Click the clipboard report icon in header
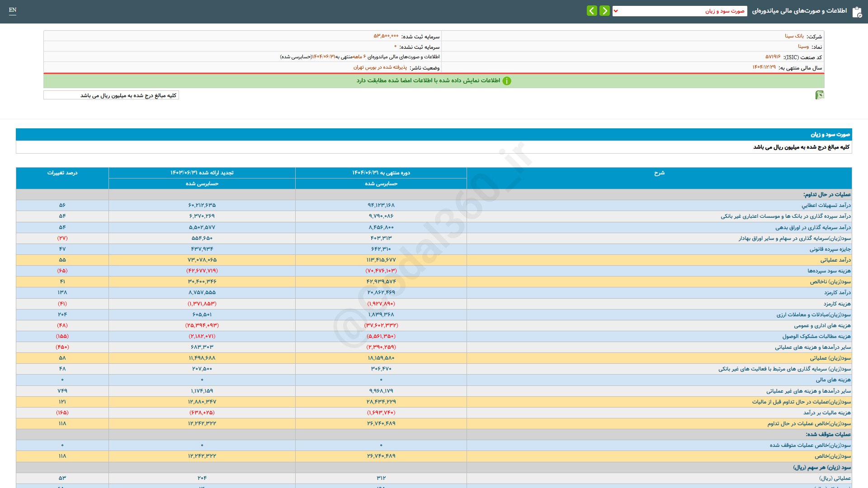Screen dimensions: 868x488 [857, 12]
